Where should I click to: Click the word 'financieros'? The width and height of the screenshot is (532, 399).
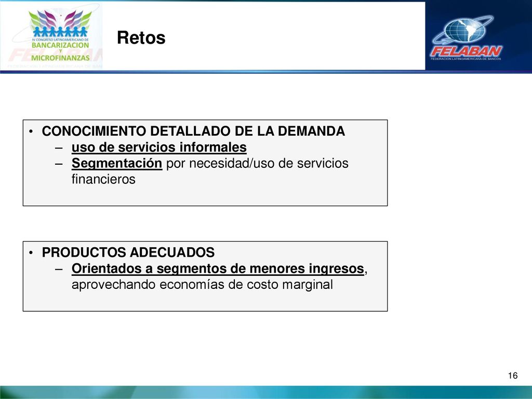pos(103,179)
